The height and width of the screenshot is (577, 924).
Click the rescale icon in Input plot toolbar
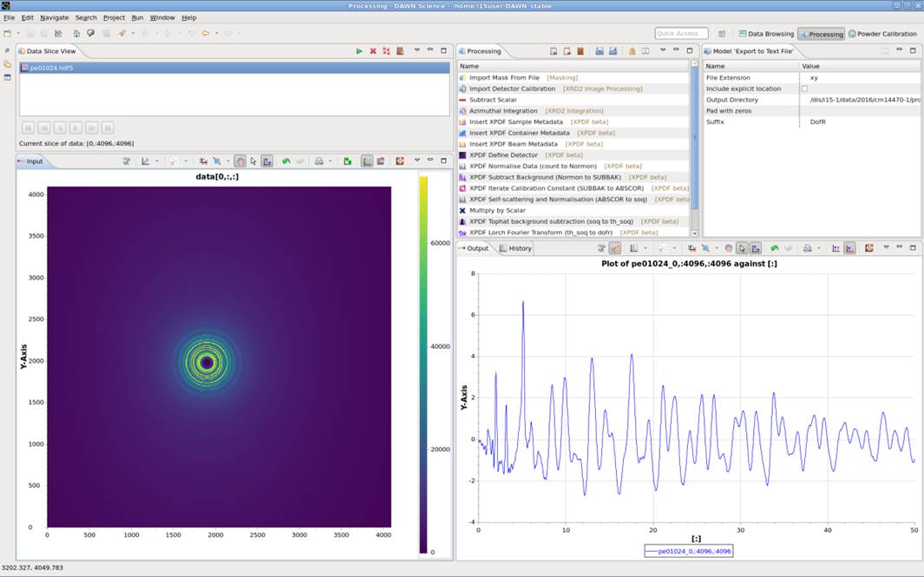coord(203,161)
